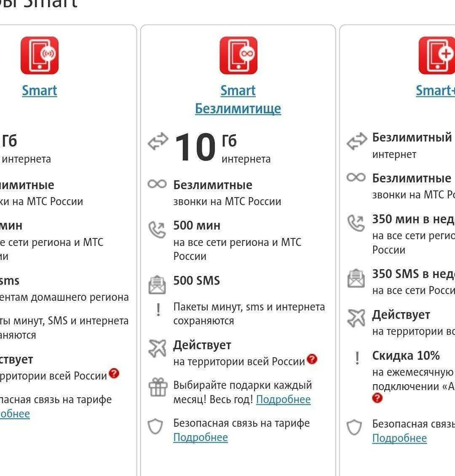The height and width of the screenshot is (476, 455).
Task: Open the Smart+ tariff title link
Action: click(x=435, y=91)
